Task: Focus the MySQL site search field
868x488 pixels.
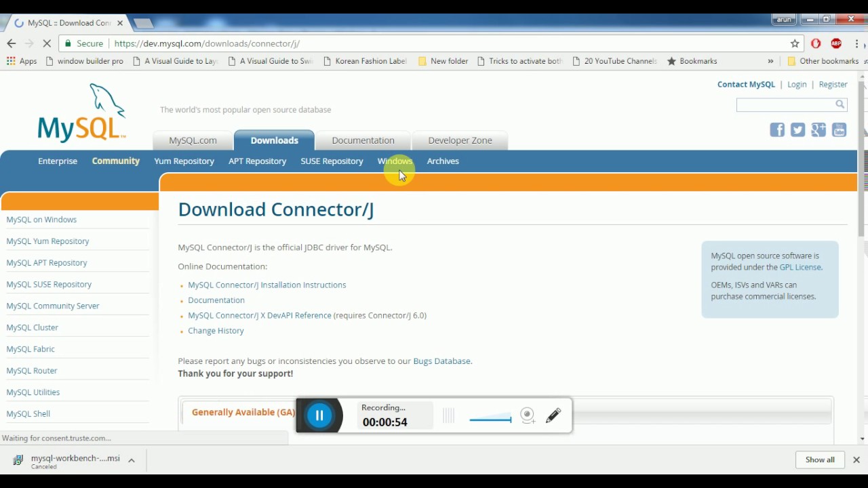Action: point(785,104)
